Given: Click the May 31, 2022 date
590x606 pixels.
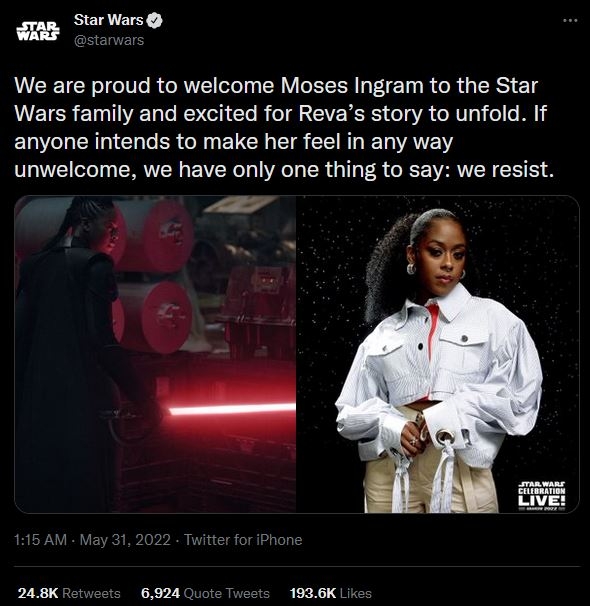Looking at the screenshot, I should point(125,540).
